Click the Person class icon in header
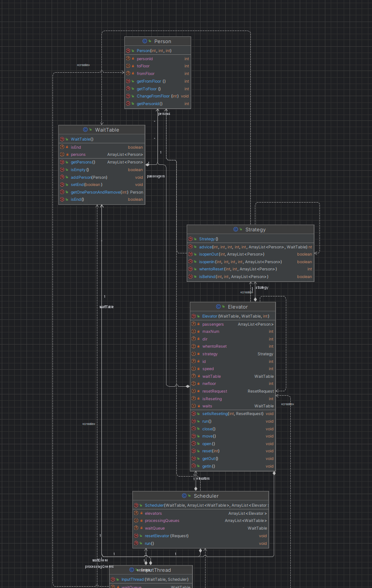The height and width of the screenshot is (588, 372). [x=145, y=41]
